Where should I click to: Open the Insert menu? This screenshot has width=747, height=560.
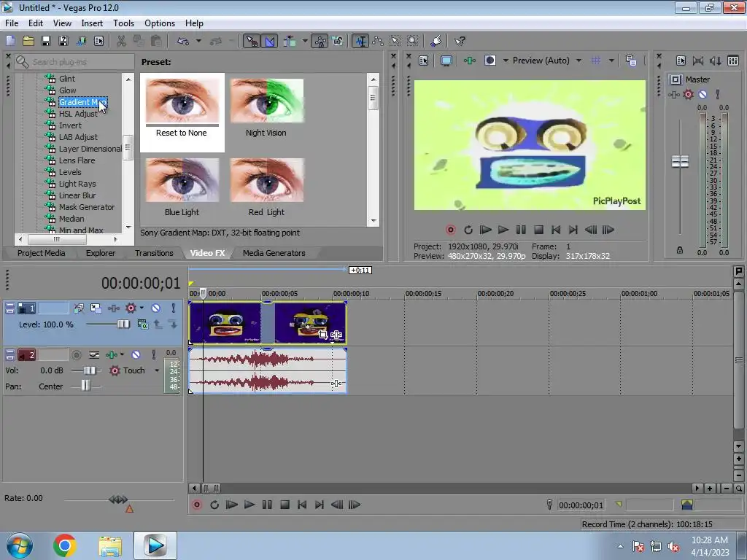92,23
